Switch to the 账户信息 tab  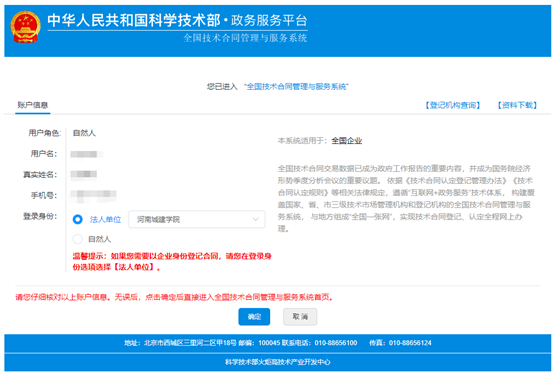(x=33, y=105)
